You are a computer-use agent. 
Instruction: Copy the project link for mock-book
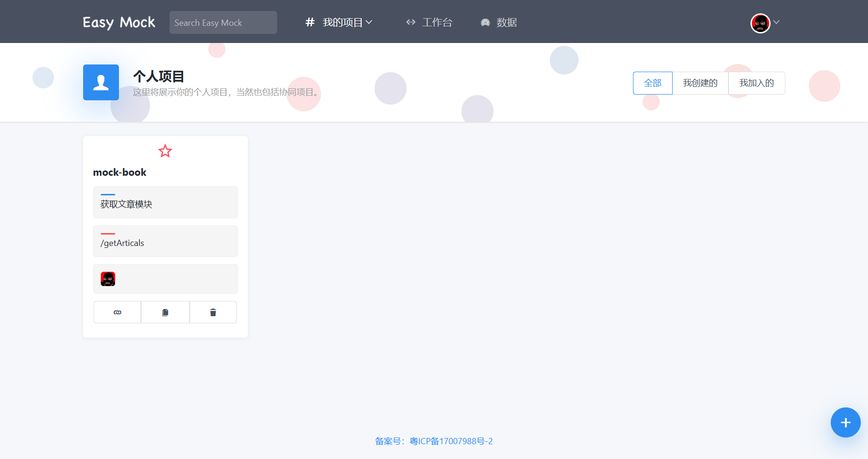tap(117, 312)
